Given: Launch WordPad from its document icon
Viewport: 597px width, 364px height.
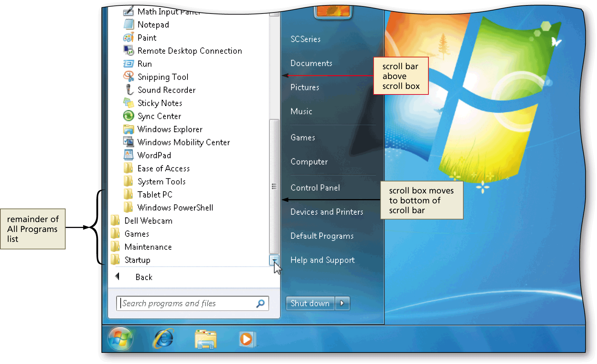Looking at the screenshot, I should click(x=128, y=155).
